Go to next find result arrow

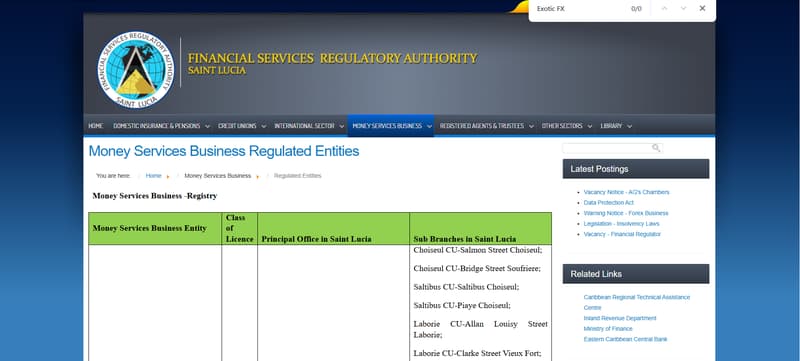(x=684, y=9)
